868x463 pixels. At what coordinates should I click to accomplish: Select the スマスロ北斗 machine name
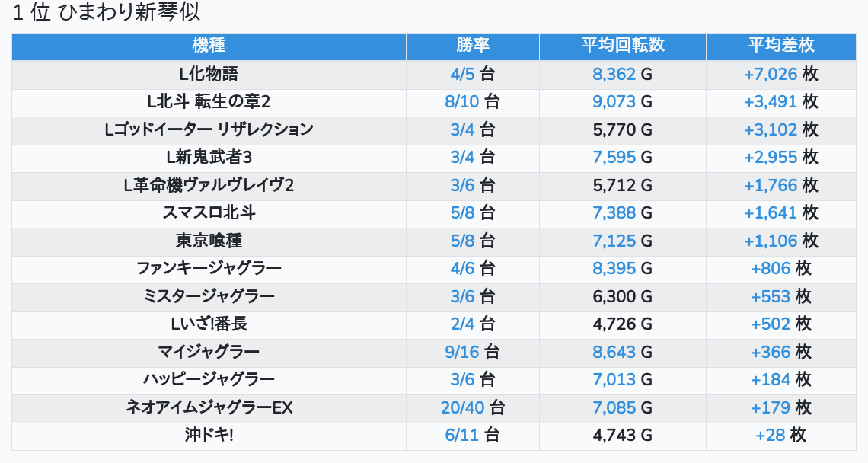(209, 213)
